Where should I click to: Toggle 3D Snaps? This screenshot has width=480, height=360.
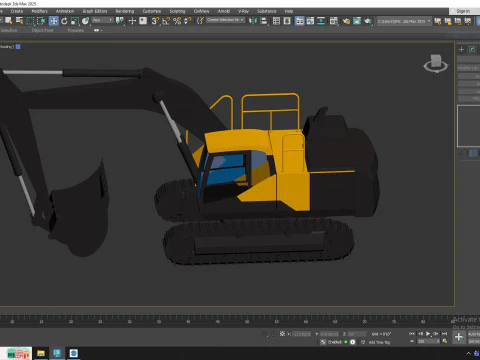coord(155,21)
